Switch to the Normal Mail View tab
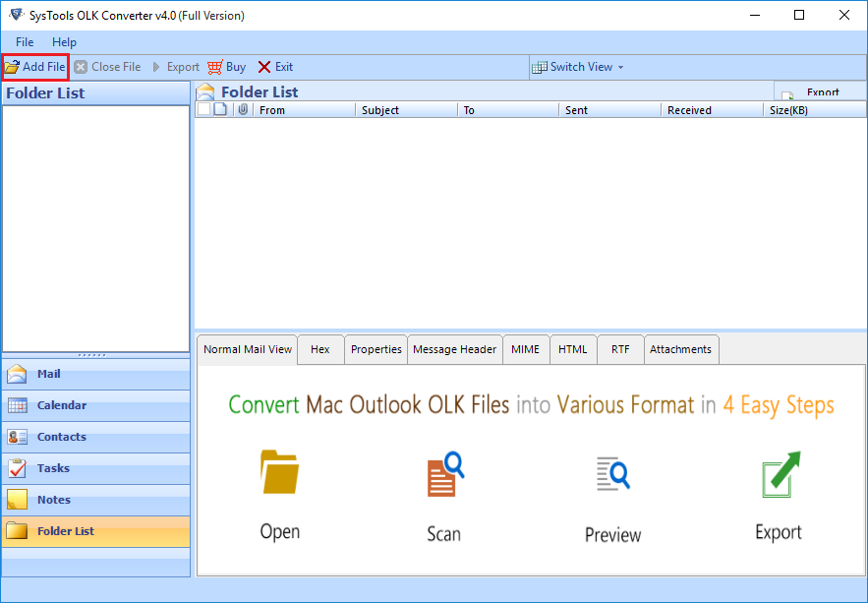 point(248,349)
